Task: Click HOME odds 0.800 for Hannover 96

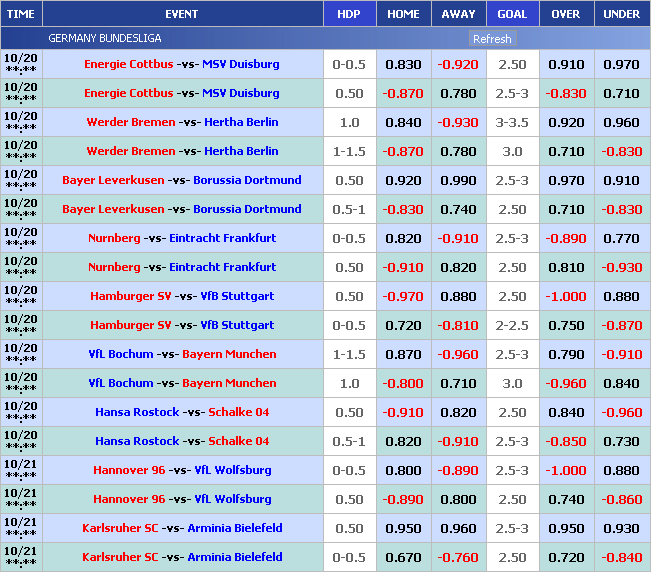Action: point(403,470)
